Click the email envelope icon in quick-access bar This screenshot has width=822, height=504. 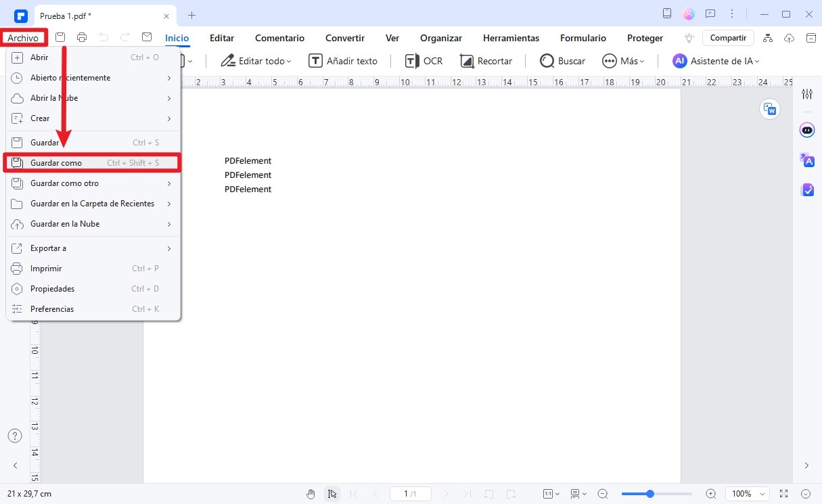pos(147,38)
